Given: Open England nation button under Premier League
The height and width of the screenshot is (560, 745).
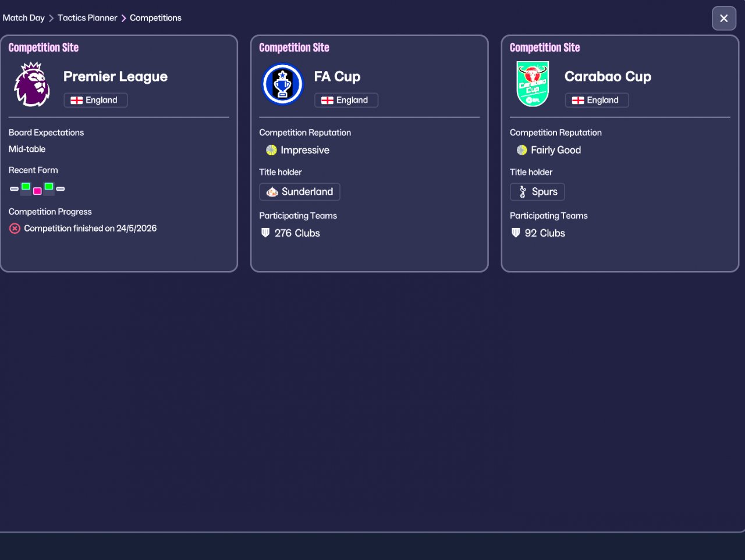Looking at the screenshot, I should click(95, 100).
